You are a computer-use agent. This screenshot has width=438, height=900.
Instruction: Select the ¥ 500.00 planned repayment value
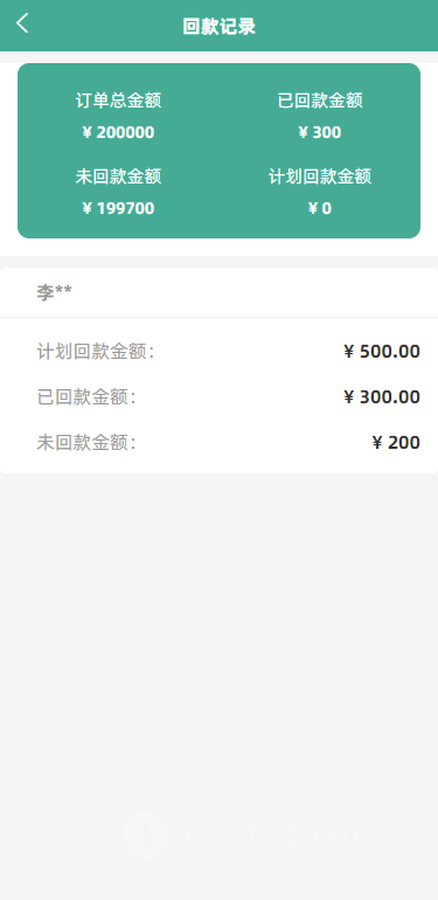coord(382,351)
